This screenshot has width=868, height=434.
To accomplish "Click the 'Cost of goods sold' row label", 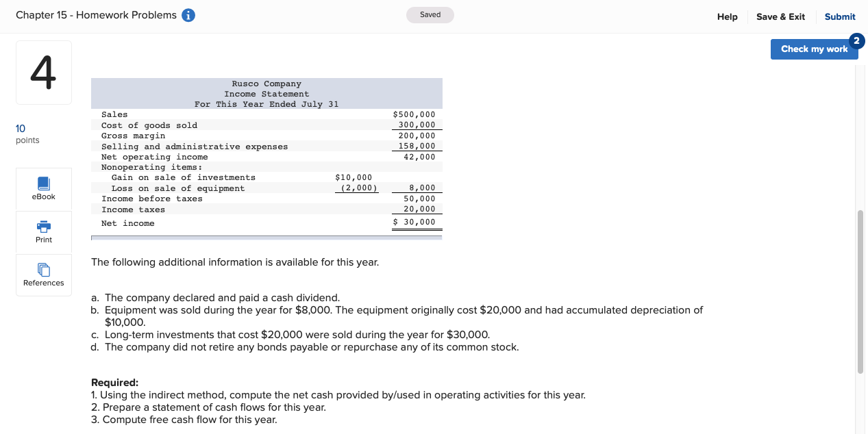I will pyautogui.click(x=149, y=125).
